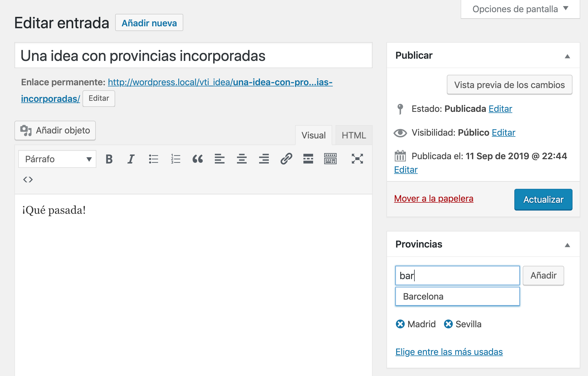Image resolution: width=588 pixels, height=376 pixels.
Task: Click the Añadir objeto button
Action: (55, 130)
